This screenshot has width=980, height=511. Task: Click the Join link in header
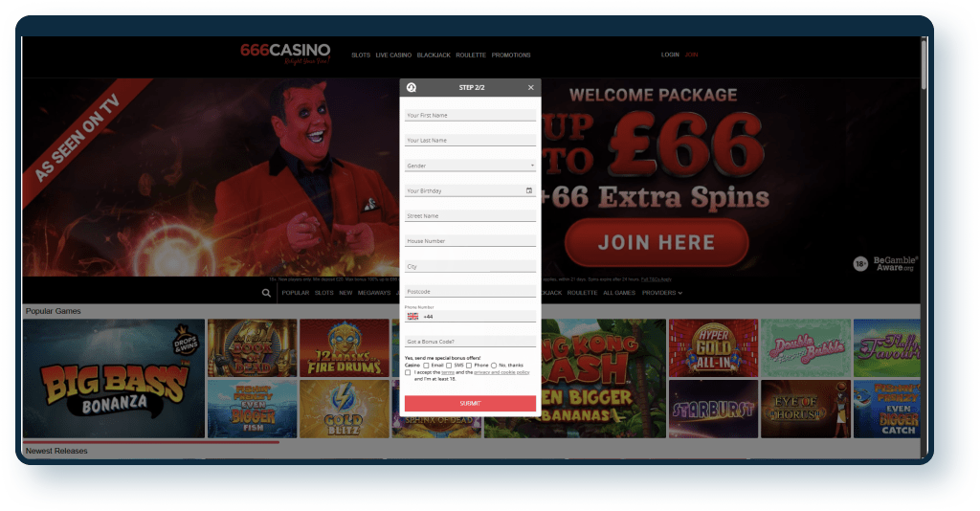coord(691,55)
